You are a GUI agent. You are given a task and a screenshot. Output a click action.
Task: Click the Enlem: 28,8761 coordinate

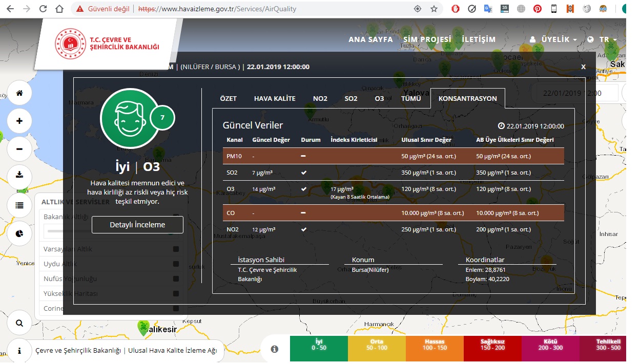pos(486,269)
